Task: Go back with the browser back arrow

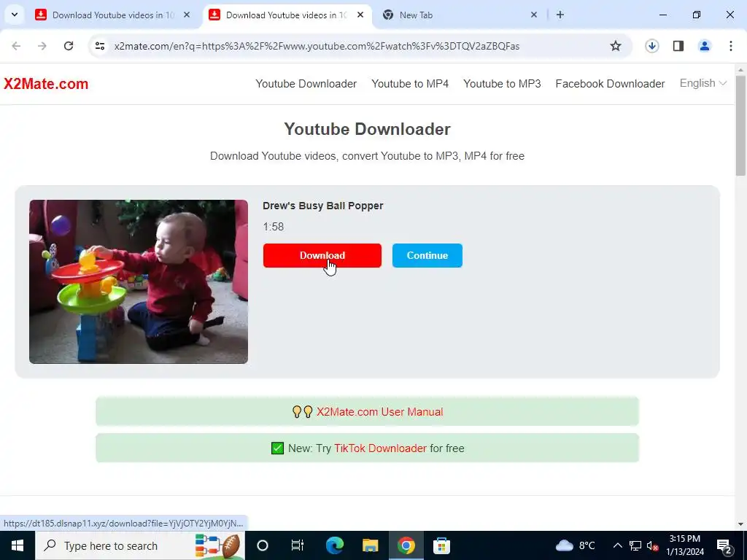Action: (16, 46)
